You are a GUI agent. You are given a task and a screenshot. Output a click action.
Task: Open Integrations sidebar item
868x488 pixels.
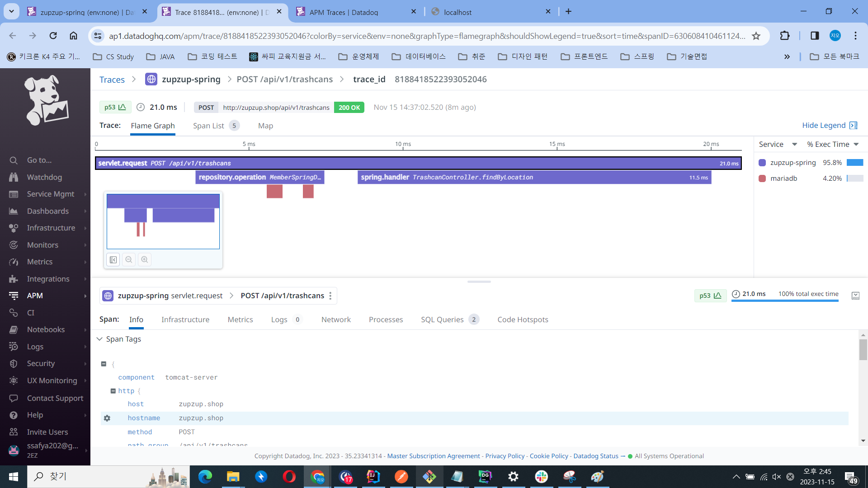pos(48,279)
